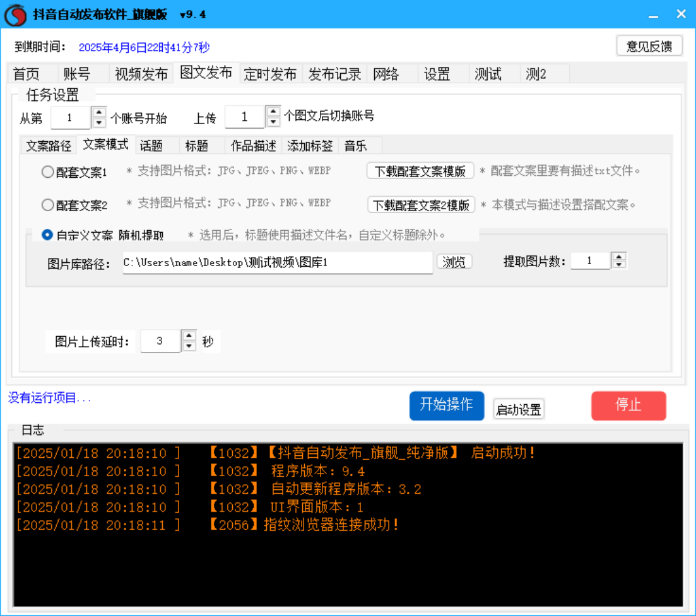Open the 意见反馈 feedback button
The image size is (696, 616).
pyautogui.click(x=649, y=45)
